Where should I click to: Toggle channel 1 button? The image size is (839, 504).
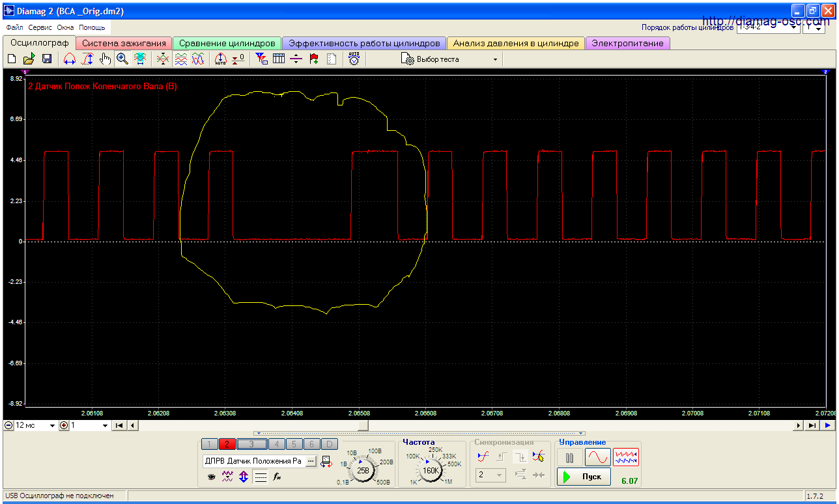point(210,445)
